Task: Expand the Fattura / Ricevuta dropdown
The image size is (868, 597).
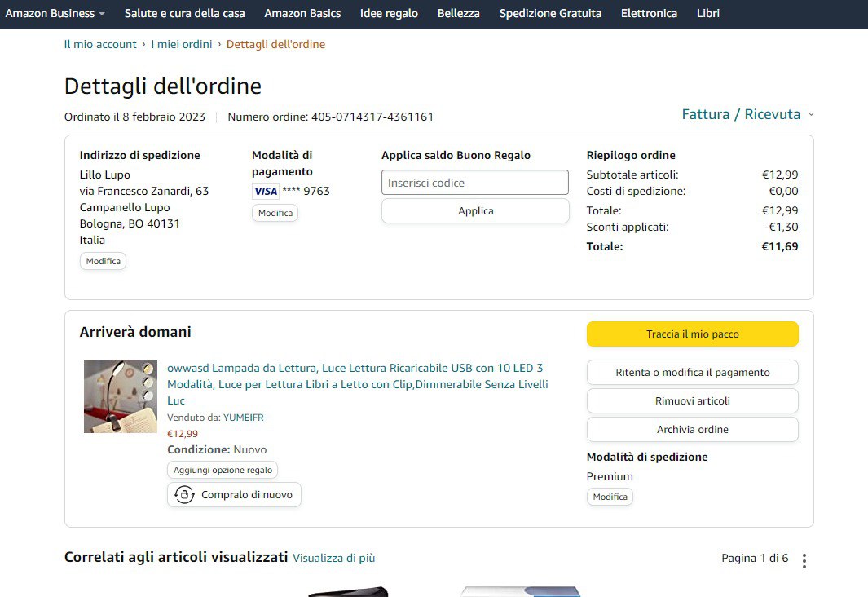Action: [x=747, y=114]
